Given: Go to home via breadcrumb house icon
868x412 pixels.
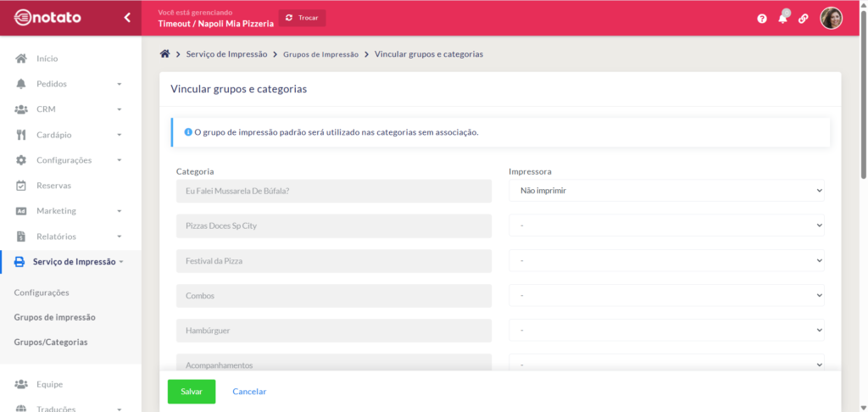Looking at the screenshot, I should click(x=165, y=54).
